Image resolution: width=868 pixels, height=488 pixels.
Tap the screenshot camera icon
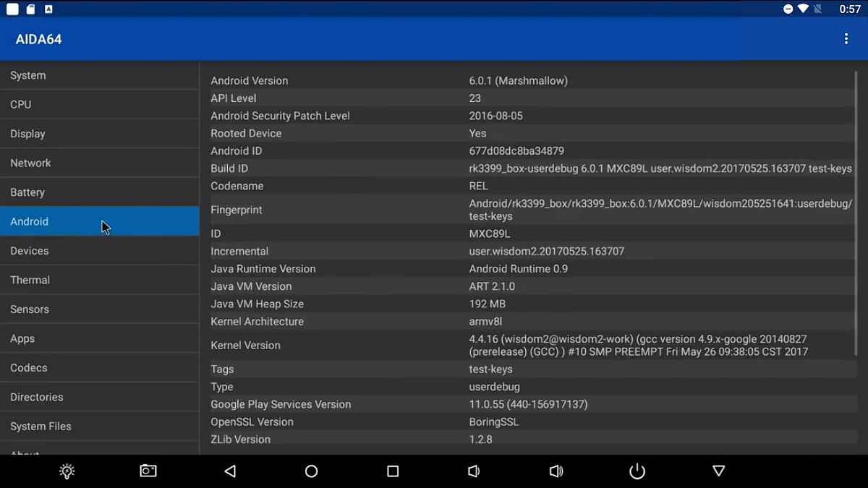coord(148,471)
